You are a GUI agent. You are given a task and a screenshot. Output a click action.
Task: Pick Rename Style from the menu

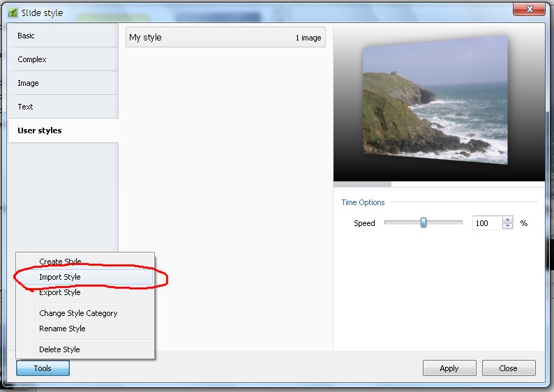(62, 329)
